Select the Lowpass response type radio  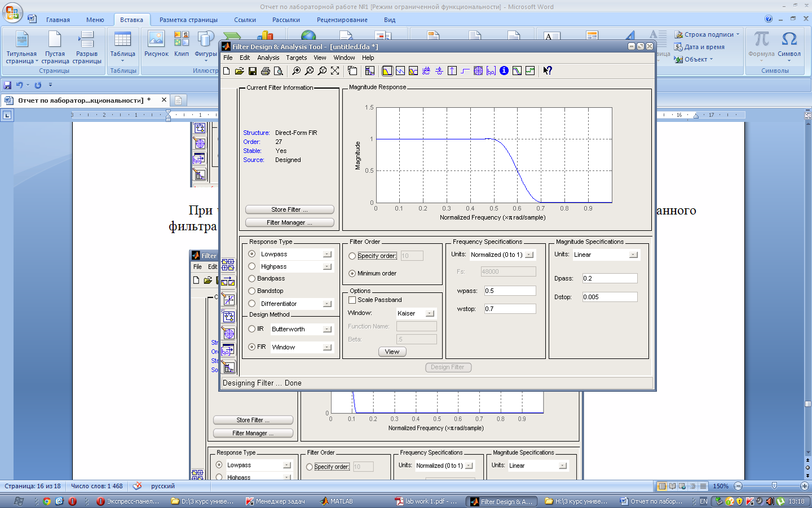[252, 254]
